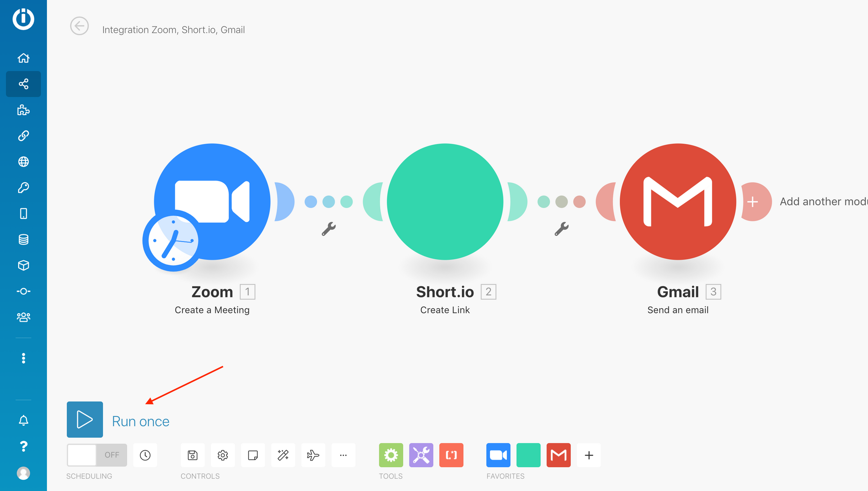This screenshot has height=491, width=868.
Task: Open schedule settings clock icon
Action: pos(145,455)
